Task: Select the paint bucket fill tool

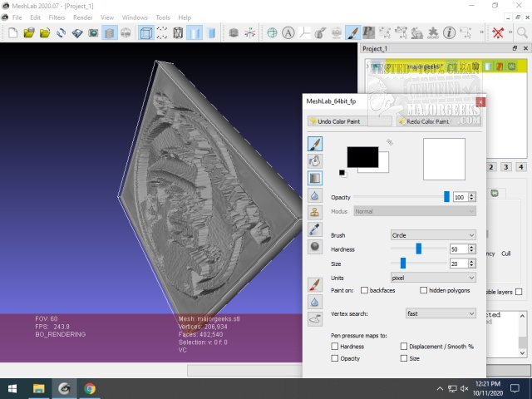Action: 315,161
